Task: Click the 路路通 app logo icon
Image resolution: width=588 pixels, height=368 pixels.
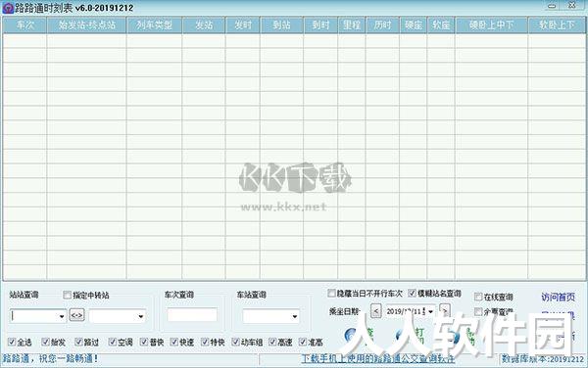Action: [8, 8]
